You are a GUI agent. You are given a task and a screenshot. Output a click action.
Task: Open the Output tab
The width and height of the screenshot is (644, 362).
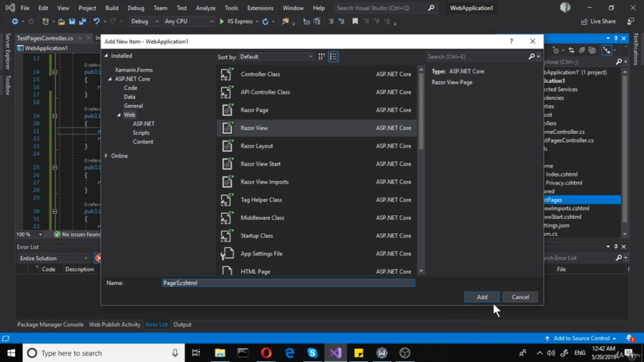182,325
